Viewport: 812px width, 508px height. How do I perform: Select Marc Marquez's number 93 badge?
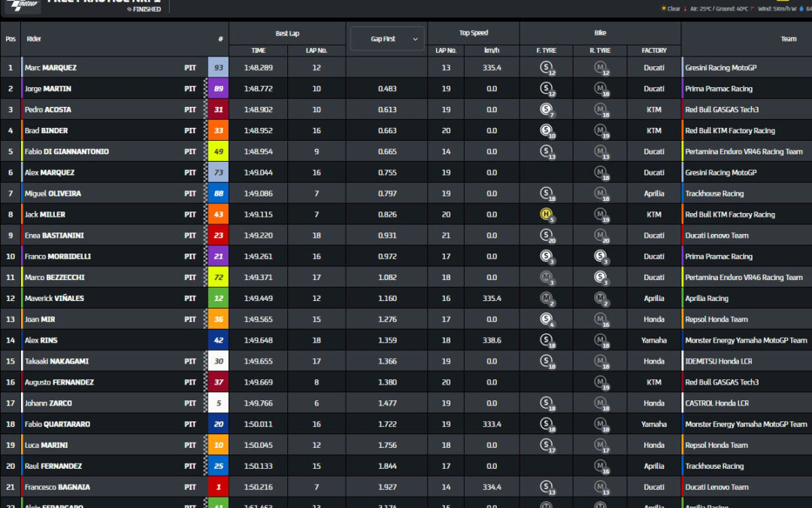point(219,68)
